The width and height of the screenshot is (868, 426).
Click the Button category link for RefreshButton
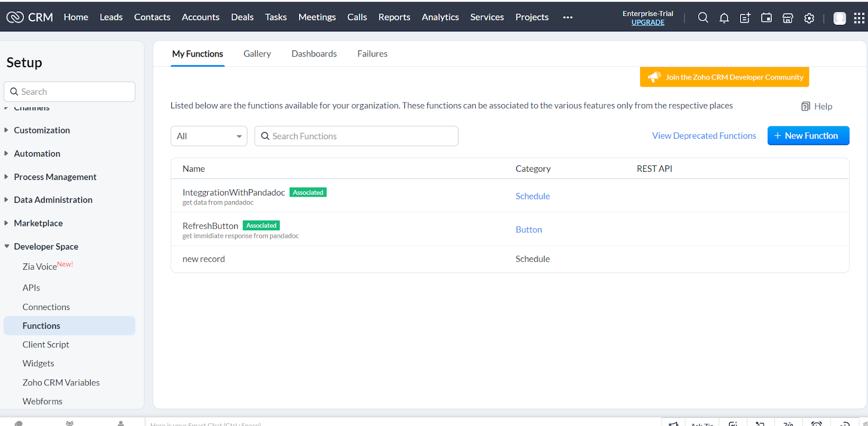click(x=529, y=230)
